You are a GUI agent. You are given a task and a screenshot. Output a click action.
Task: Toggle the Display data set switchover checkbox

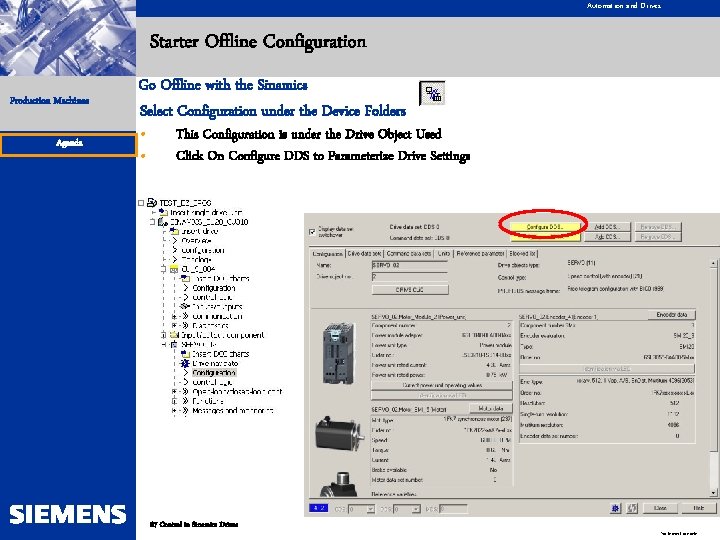coord(313,232)
